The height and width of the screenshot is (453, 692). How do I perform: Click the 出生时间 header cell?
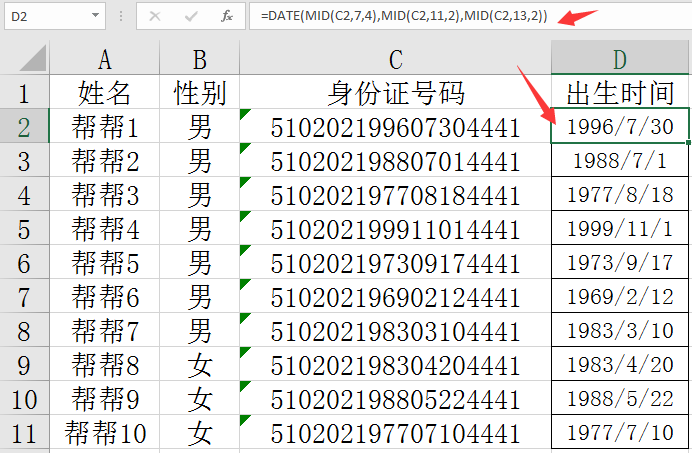[x=620, y=92]
